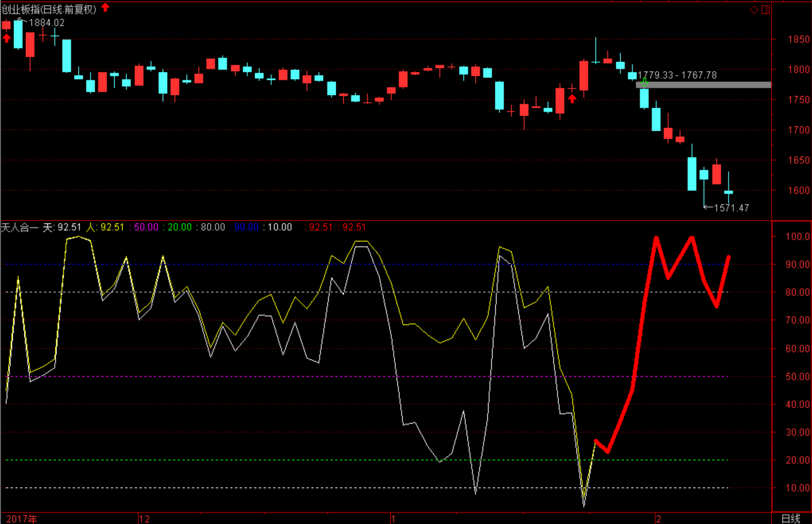Click the low price label 1571.47

[731, 208]
